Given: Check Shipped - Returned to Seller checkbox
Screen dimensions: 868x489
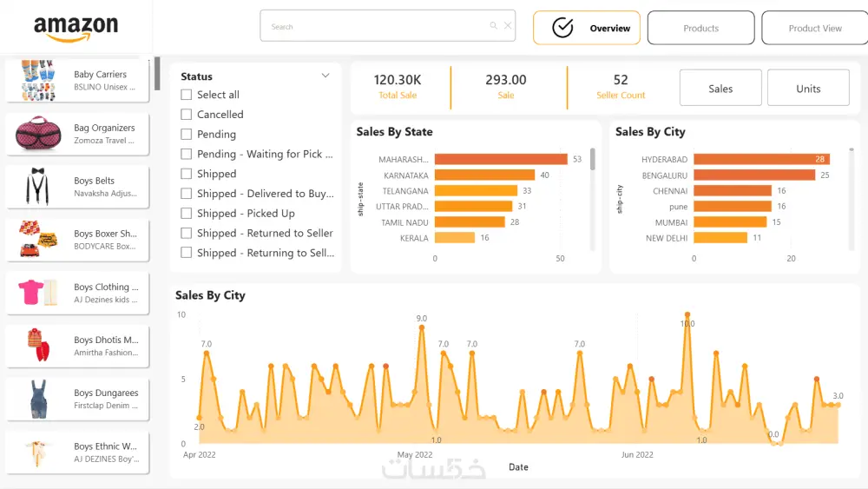Looking at the screenshot, I should (x=187, y=233).
